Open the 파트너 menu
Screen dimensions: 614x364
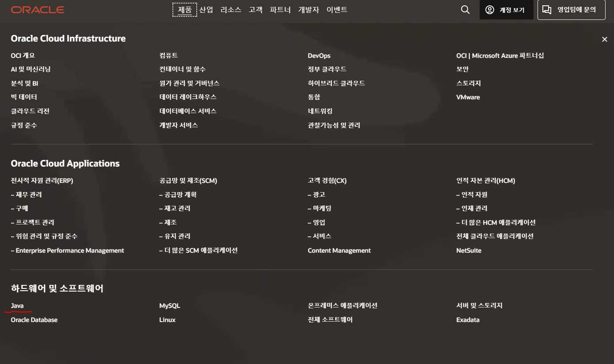pos(280,10)
